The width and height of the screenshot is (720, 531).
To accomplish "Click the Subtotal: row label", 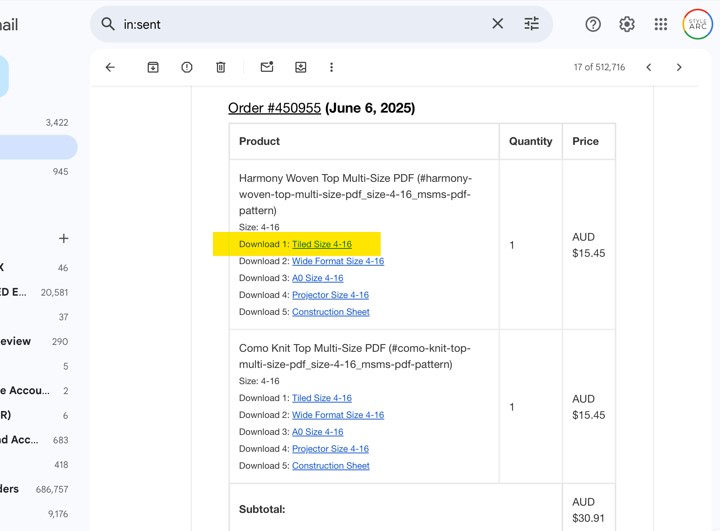I will (x=262, y=509).
